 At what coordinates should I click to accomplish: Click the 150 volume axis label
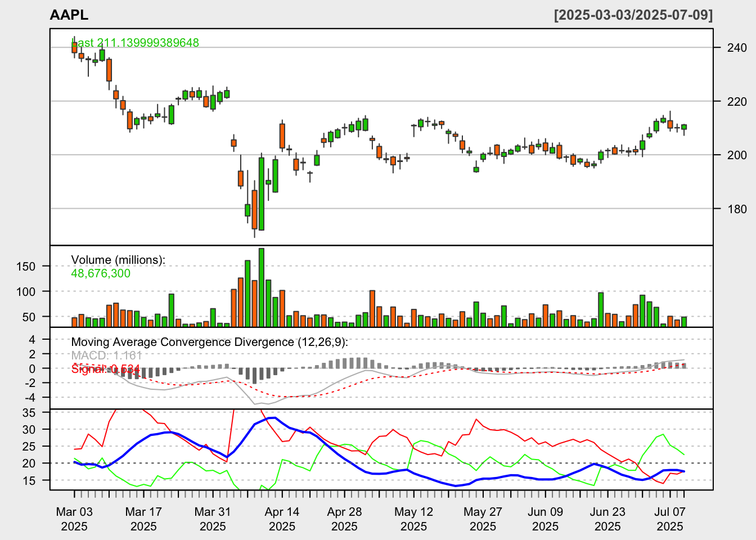coord(26,267)
